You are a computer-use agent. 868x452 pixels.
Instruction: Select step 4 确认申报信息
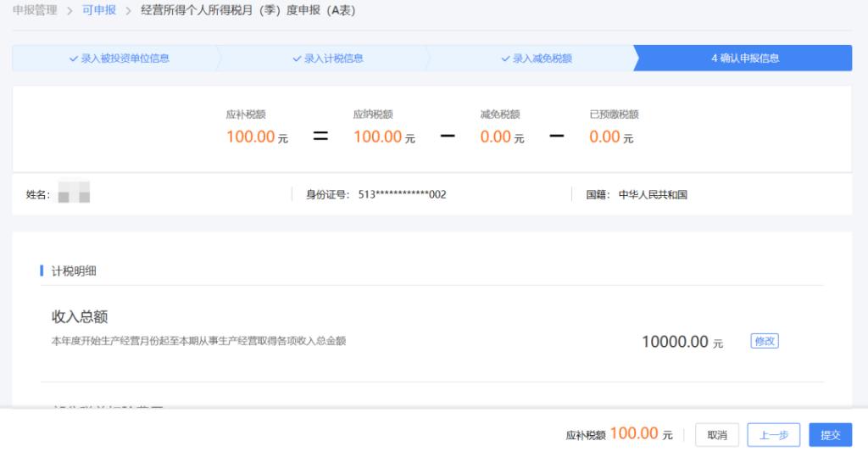pyautogui.click(x=744, y=59)
